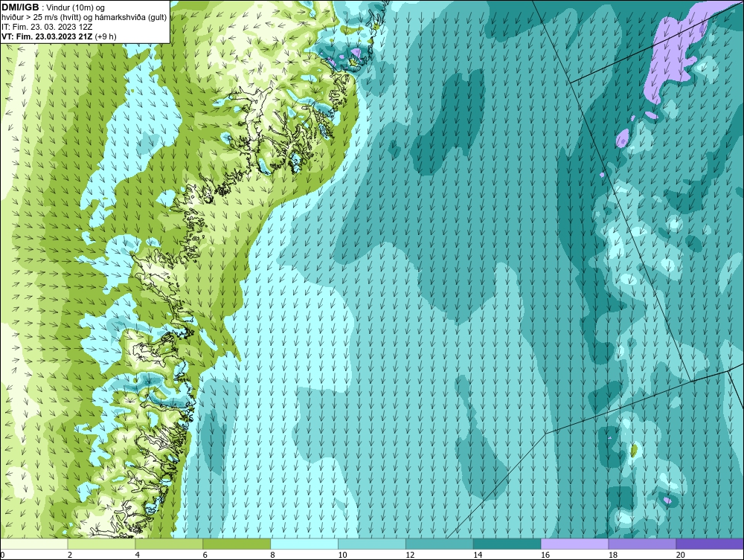Click the legend value label 0
Viewport: 744px width, 560px height.
click(x=2, y=555)
